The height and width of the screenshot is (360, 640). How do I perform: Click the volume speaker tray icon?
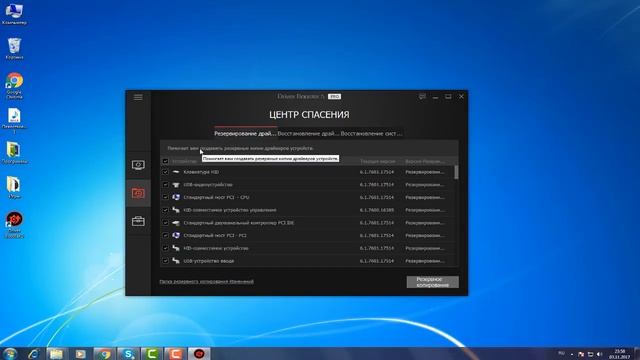coord(600,354)
